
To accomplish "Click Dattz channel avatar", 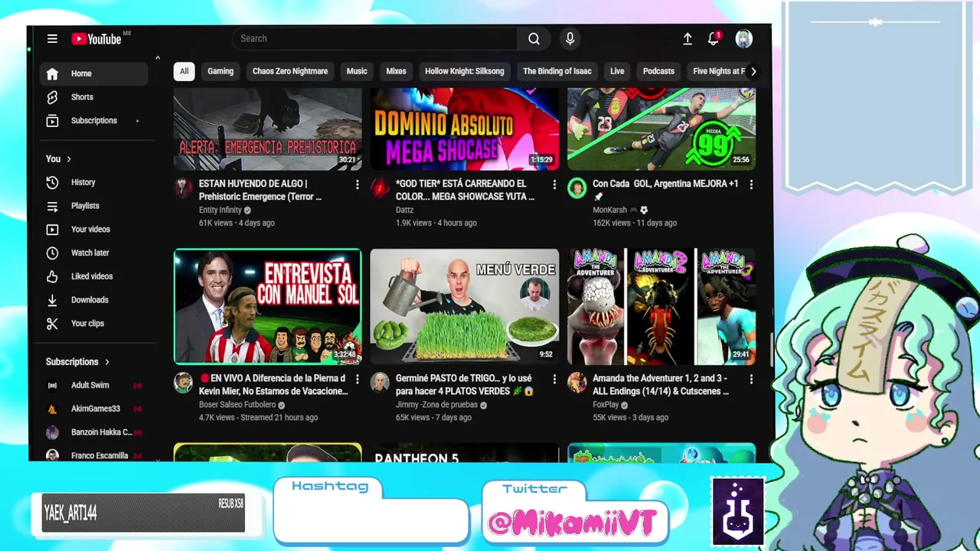I will pyautogui.click(x=380, y=188).
